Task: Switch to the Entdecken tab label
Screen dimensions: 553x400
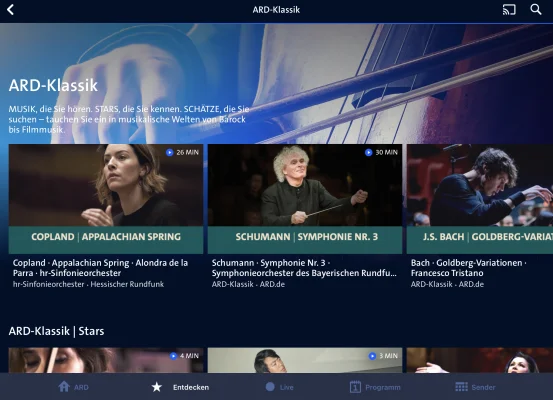Action: pos(191,387)
